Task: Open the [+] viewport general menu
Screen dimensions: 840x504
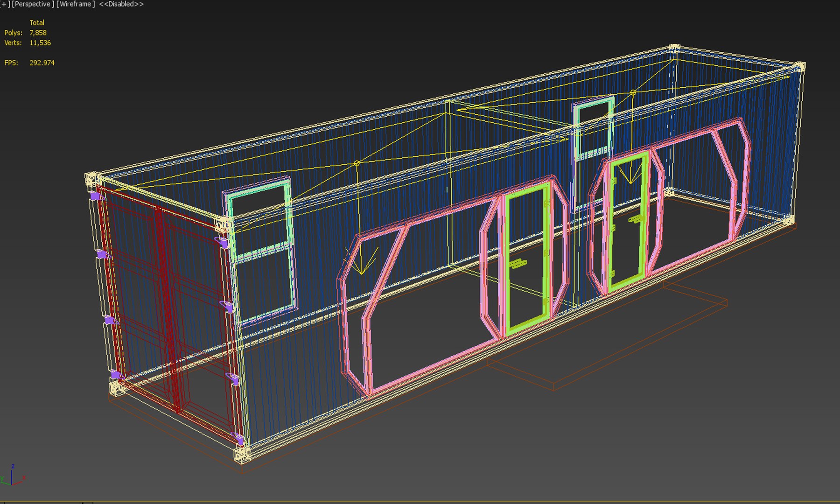Action: coord(5,4)
